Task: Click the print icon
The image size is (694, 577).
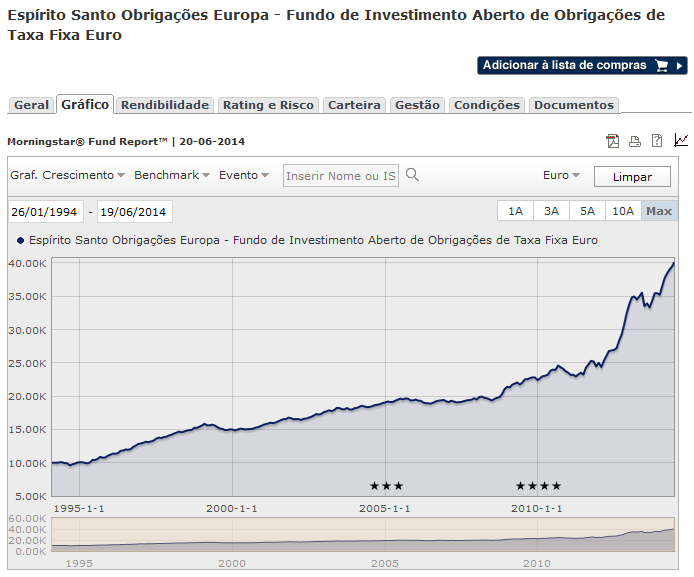Action: (634, 141)
